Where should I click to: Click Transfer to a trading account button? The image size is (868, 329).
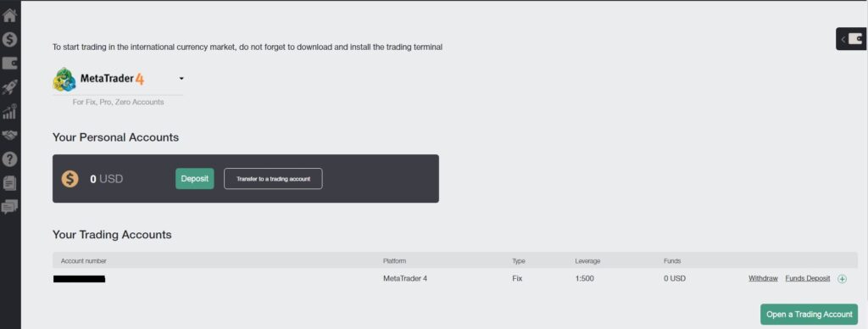[x=273, y=179]
